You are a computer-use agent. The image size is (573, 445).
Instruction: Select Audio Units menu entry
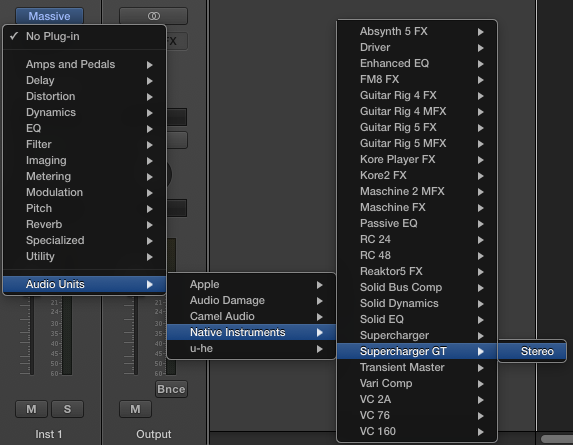(84, 284)
